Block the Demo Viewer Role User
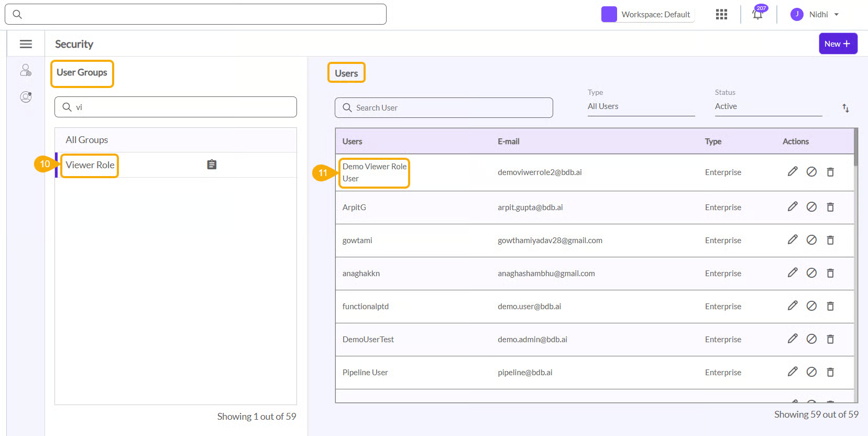The image size is (868, 436). point(811,172)
